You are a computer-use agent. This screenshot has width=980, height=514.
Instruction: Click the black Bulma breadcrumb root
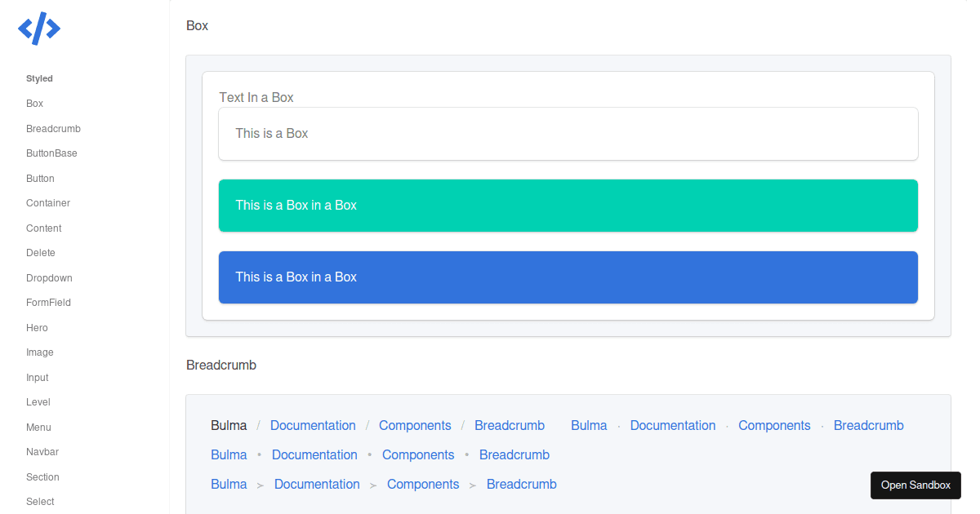click(x=229, y=426)
